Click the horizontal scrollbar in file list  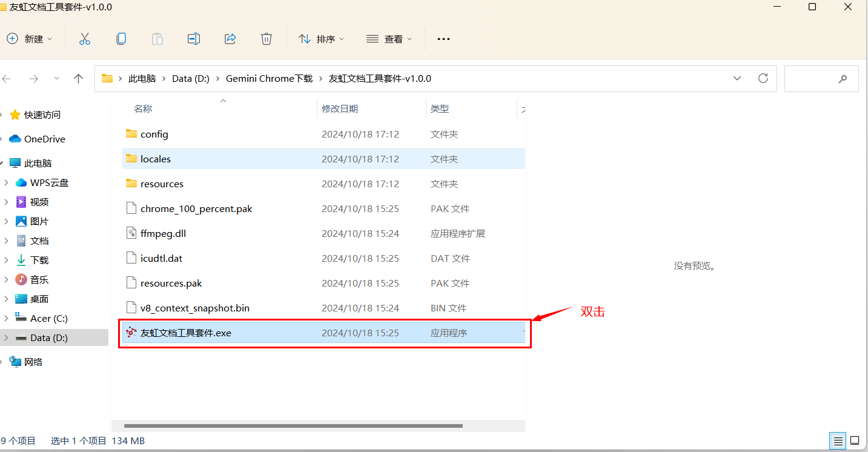point(293,426)
